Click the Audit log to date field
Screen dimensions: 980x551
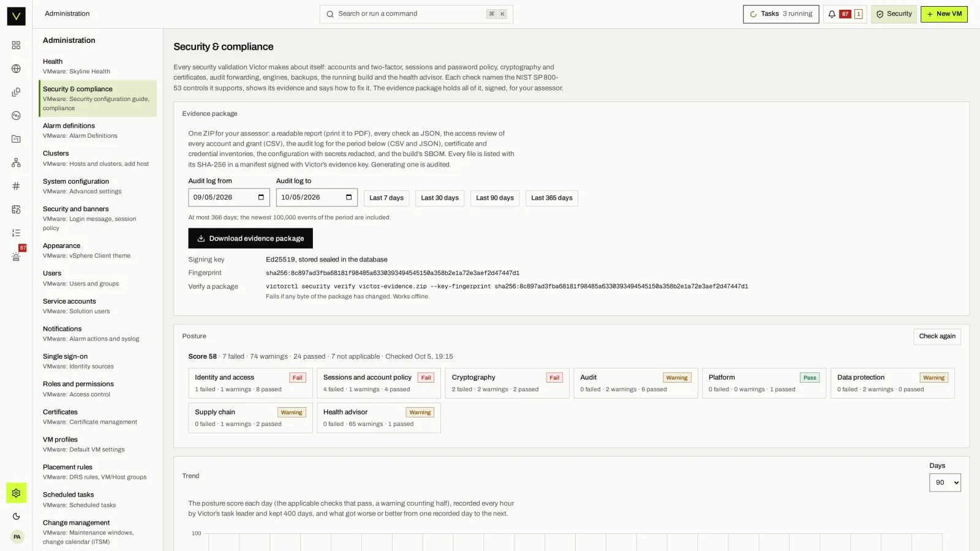[x=317, y=197]
